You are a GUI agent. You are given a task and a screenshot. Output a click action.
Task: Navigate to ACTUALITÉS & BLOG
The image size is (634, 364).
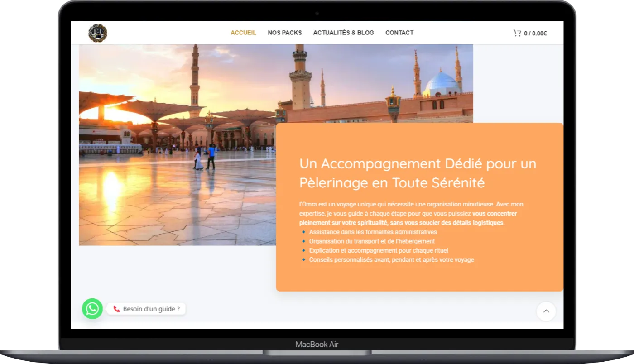point(343,33)
